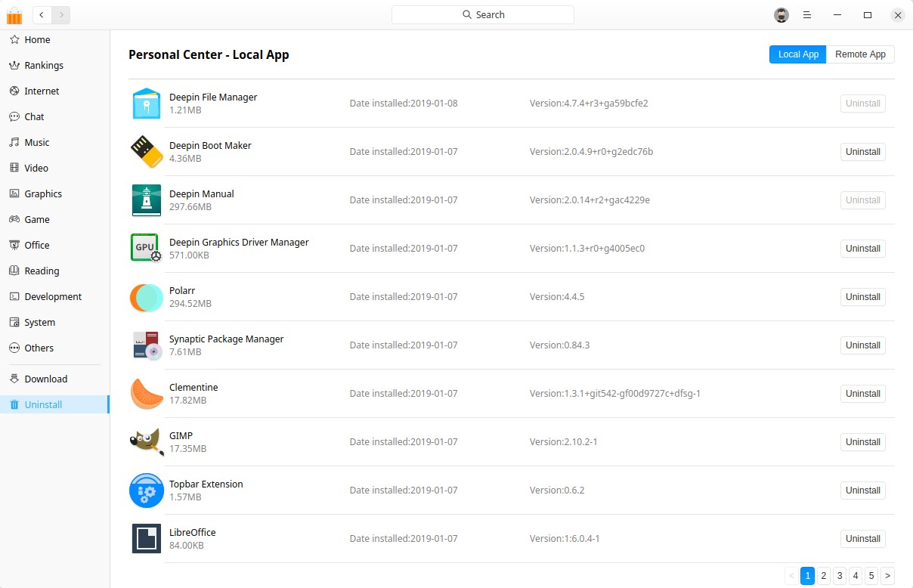Click the LibreOffice app icon
This screenshot has height=588, width=913.
[147, 539]
